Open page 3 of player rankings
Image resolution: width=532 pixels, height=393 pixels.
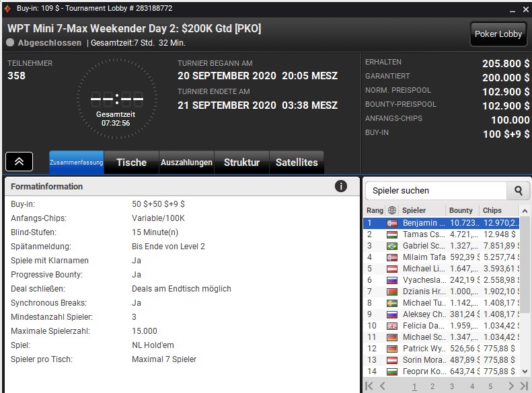[452, 386]
